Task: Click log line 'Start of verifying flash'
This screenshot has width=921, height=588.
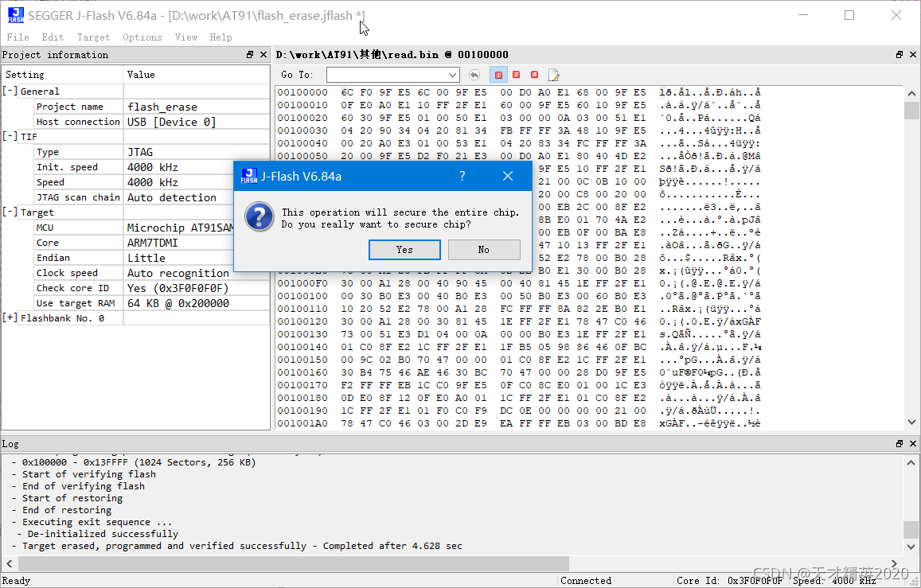Action: (89, 474)
